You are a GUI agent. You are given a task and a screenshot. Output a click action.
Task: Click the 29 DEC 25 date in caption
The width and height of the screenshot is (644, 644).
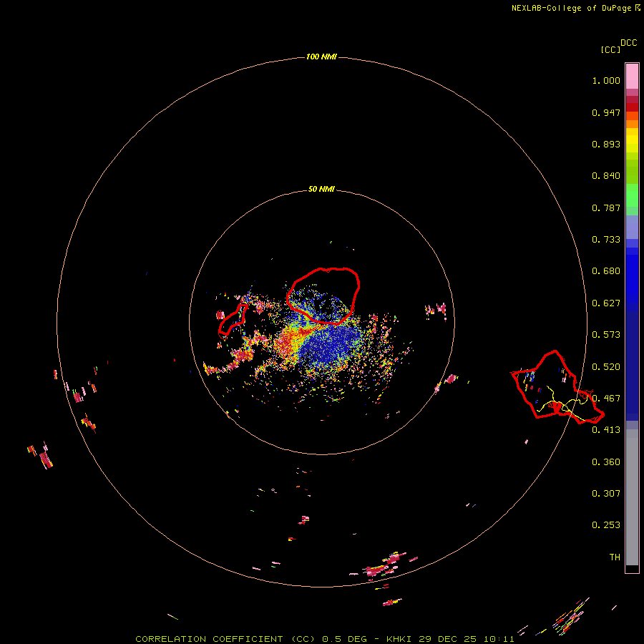tap(448, 639)
